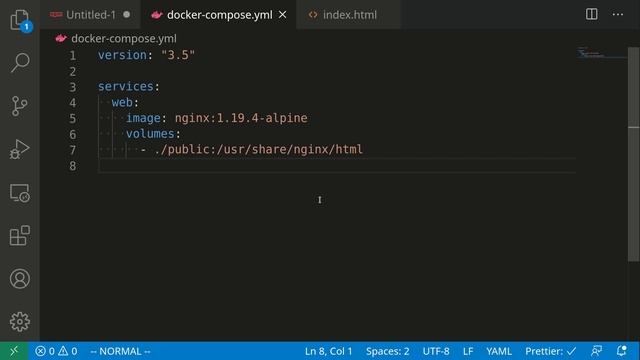
Task: Click the volumes key on line 6
Action: coord(150,134)
